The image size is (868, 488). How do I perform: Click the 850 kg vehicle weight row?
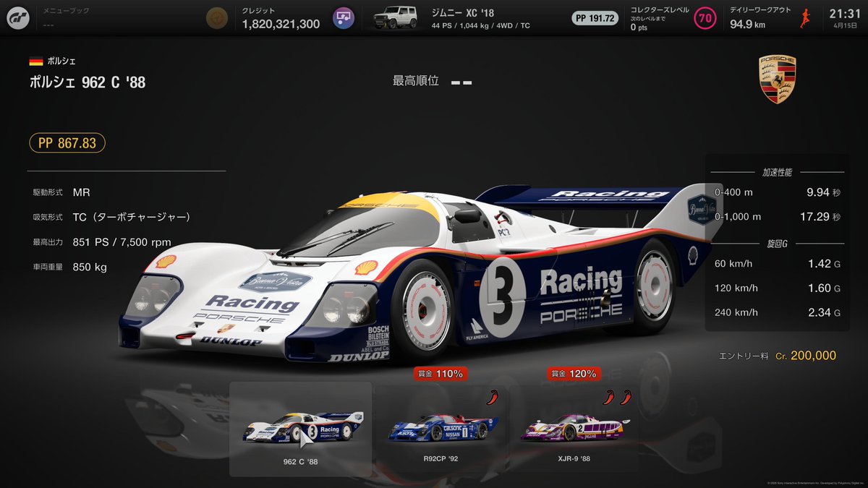(x=69, y=267)
